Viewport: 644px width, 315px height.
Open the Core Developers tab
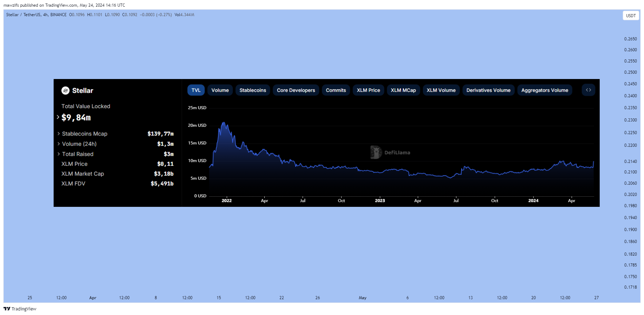(296, 90)
